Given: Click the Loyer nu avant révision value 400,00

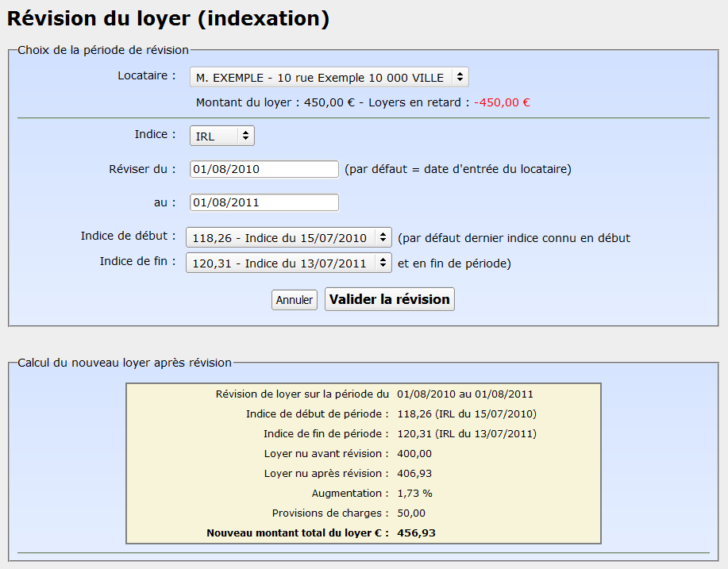Looking at the screenshot, I should pyautogui.click(x=414, y=454).
